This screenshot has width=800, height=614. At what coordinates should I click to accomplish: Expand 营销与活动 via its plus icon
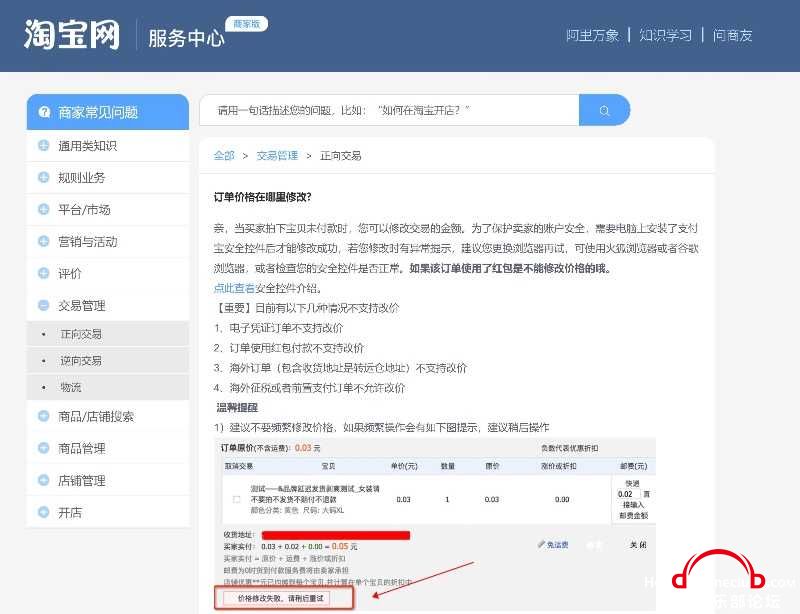coord(43,241)
